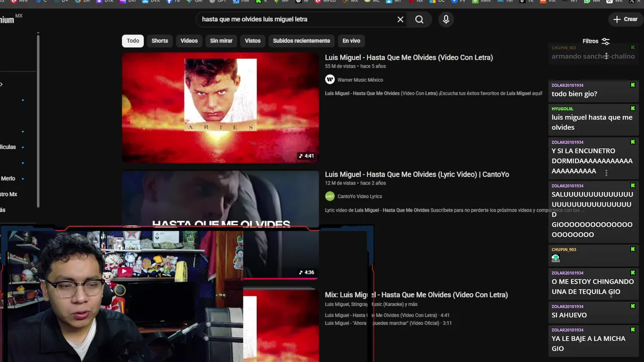This screenshot has height=362, width=644.
Task: Click Kick badge on 'YA LE BAJE A LA MICHA' message
Action: click(x=632, y=330)
